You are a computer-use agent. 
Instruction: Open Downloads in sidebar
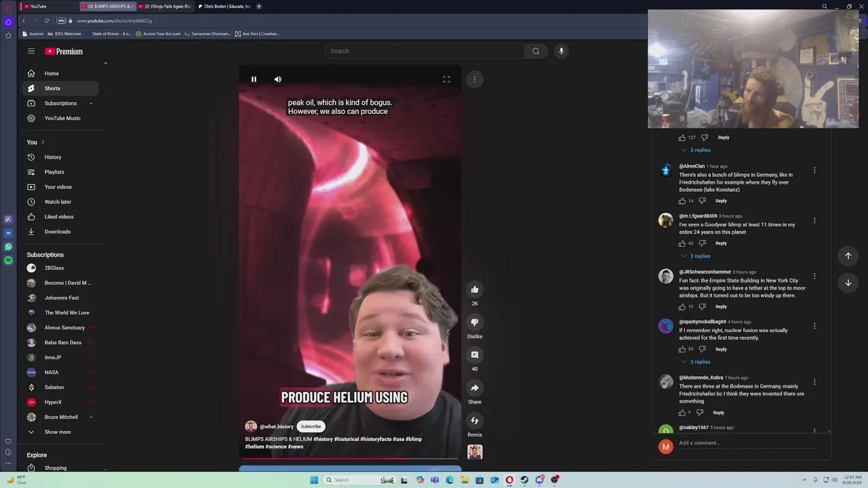60,232
